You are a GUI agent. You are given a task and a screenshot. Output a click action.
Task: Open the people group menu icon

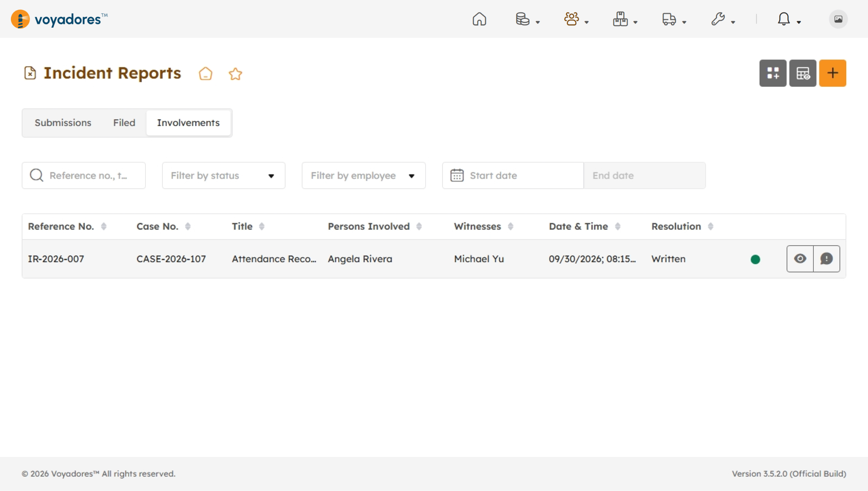tap(571, 19)
